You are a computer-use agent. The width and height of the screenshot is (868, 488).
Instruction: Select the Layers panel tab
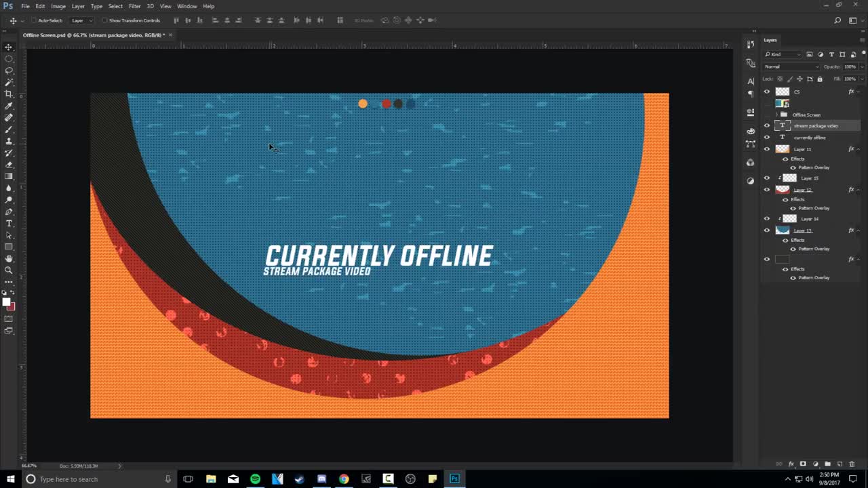770,40
